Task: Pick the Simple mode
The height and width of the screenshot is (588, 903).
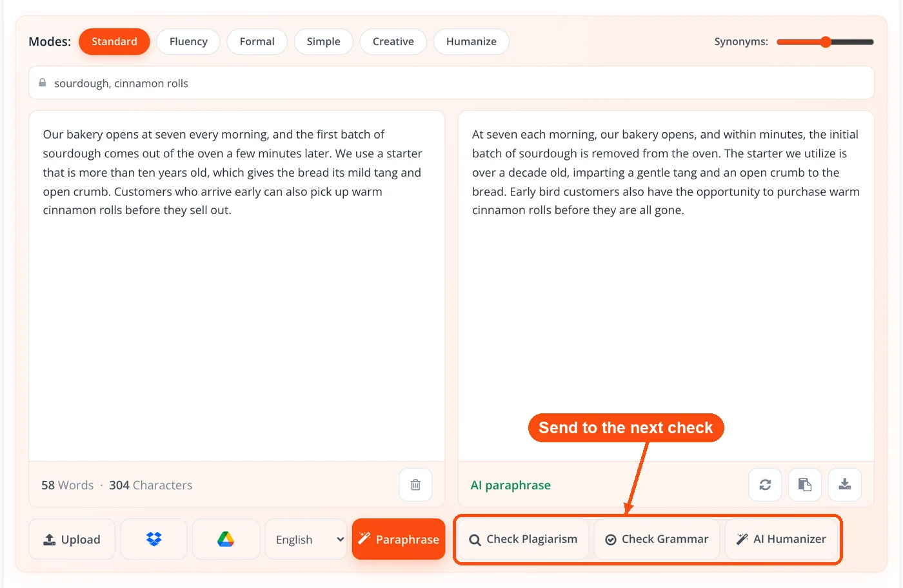Action: click(x=323, y=41)
